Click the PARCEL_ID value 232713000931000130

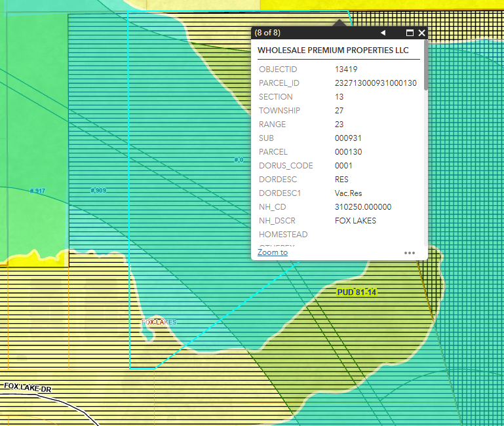click(x=375, y=83)
